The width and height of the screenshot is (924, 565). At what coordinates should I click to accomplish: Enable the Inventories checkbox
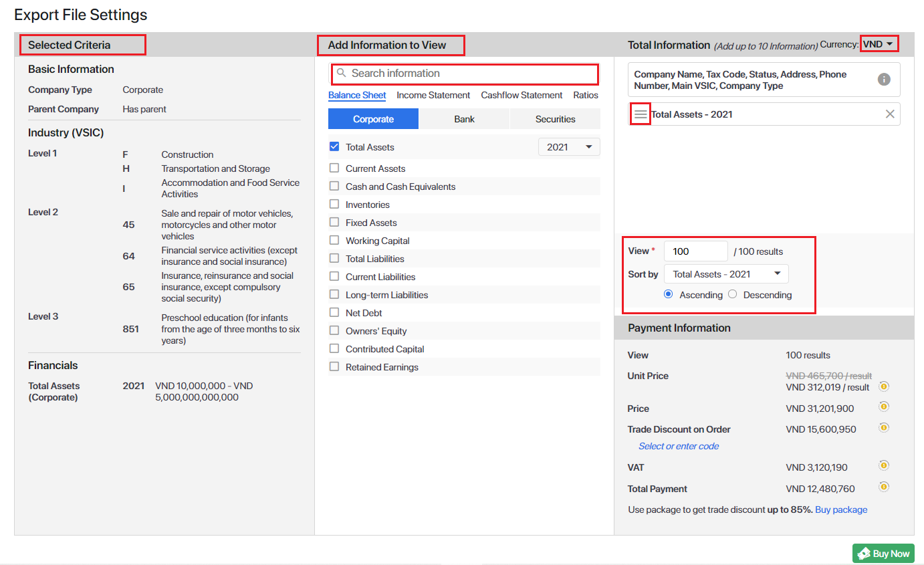coord(334,205)
